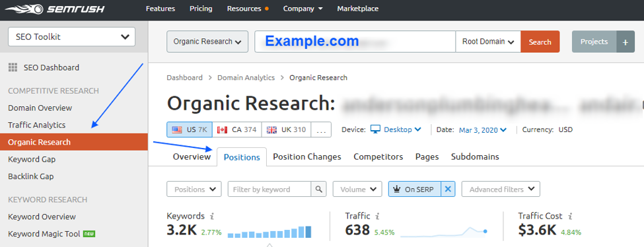Click the Domain Analytics breadcrumb link
The width and height of the screenshot is (644, 247).
246,77
